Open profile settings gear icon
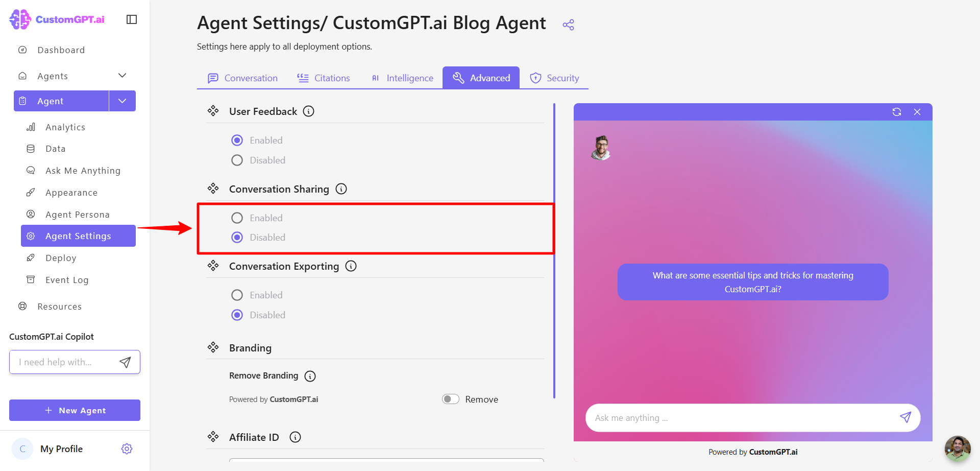Viewport: 980px width, 471px height. (127, 449)
